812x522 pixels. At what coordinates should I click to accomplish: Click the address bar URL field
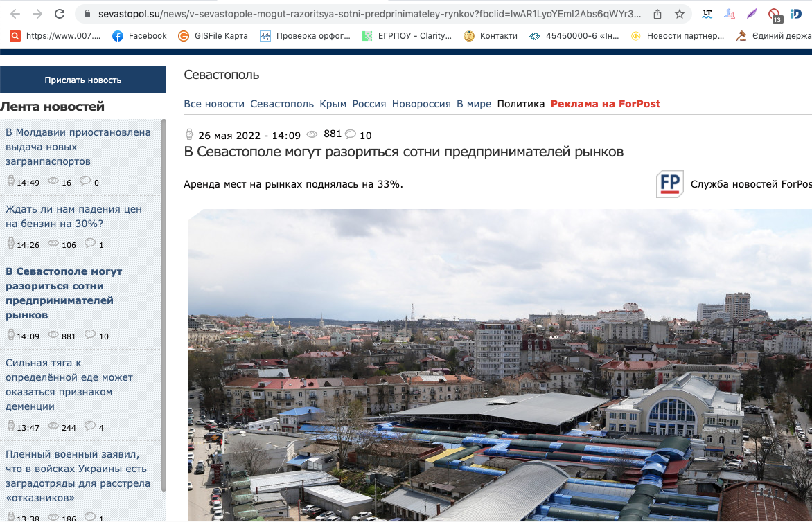pyautogui.click(x=367, y=14)
